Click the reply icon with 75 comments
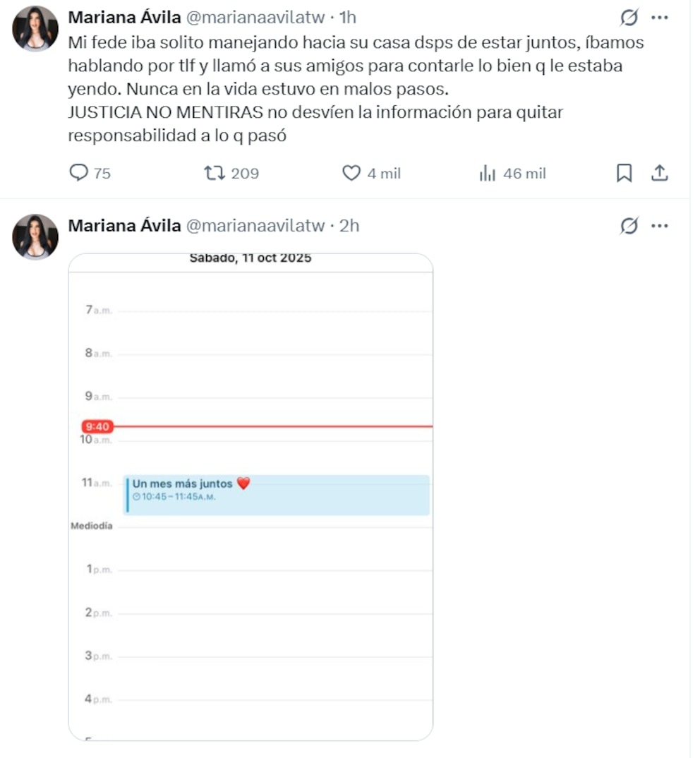This screenshot has height=758, width=700. 80,173
